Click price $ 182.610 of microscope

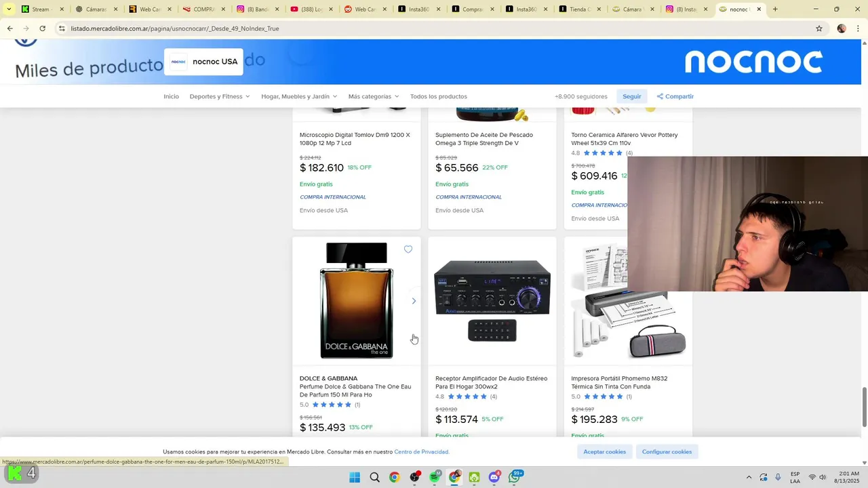coord(322,167)
